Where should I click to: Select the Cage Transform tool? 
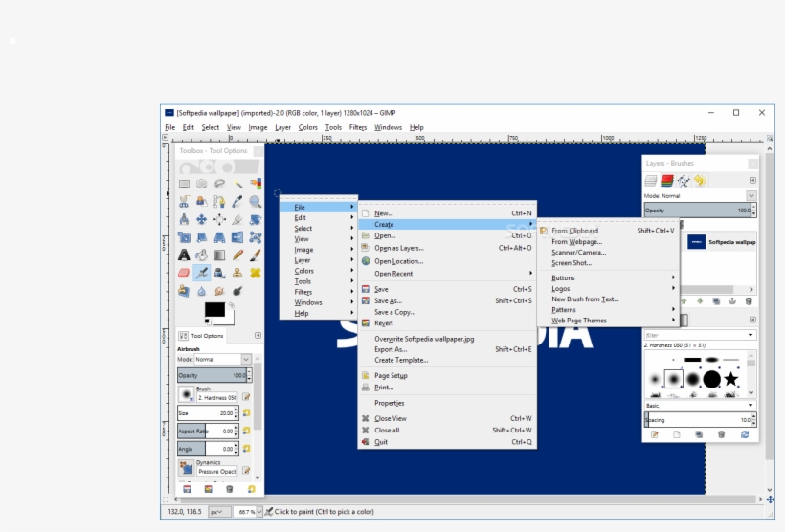[256, 237]
